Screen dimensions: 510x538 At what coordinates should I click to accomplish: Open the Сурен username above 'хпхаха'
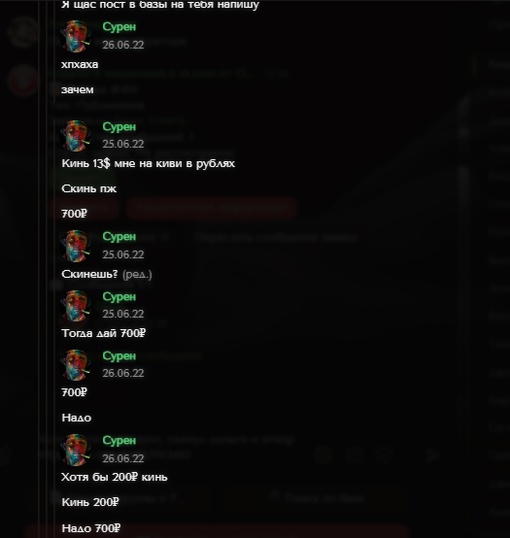(x=119, y=27)
